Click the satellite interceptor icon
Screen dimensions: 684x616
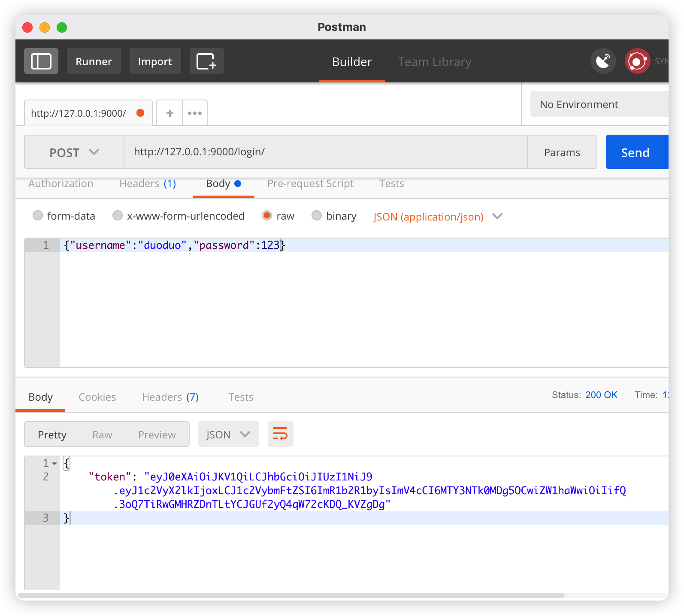[603, 61]
